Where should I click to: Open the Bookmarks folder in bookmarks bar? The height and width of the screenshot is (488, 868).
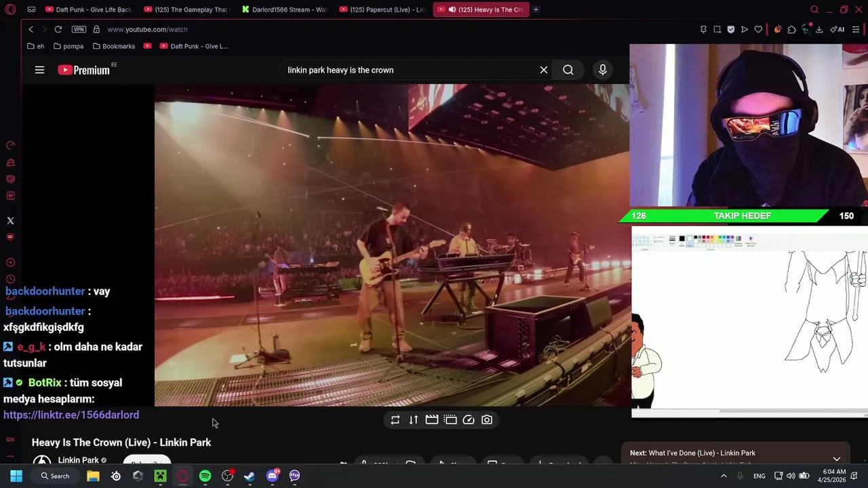click(114, 46)
